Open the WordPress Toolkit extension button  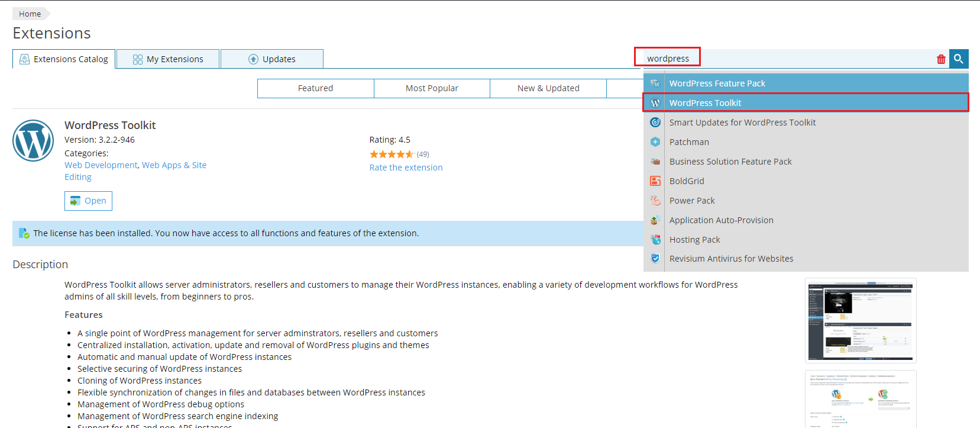tap(88, 201)
